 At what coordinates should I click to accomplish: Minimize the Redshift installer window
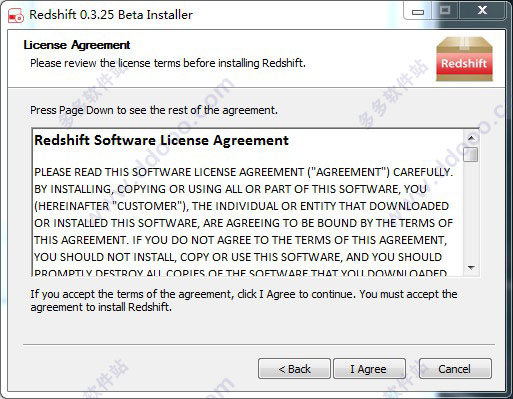click(418, 12)
